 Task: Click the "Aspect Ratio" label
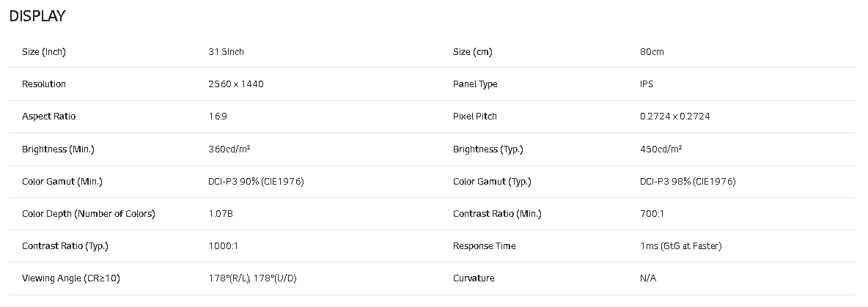tap(48, 116)
